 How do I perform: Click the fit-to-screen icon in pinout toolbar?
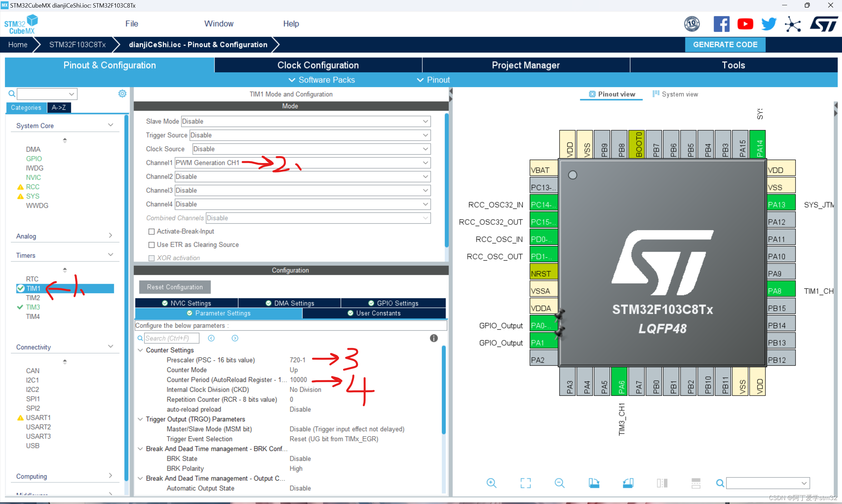click(525, 483)
